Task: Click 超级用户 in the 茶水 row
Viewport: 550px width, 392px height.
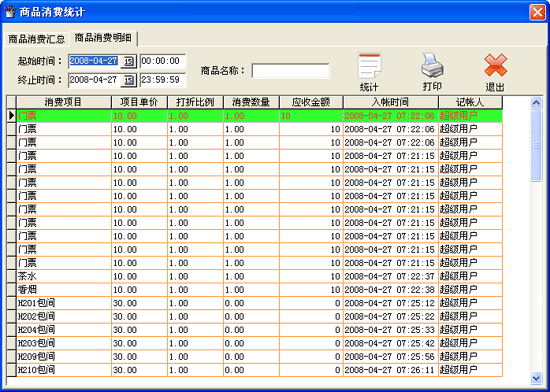Action: 458,276
